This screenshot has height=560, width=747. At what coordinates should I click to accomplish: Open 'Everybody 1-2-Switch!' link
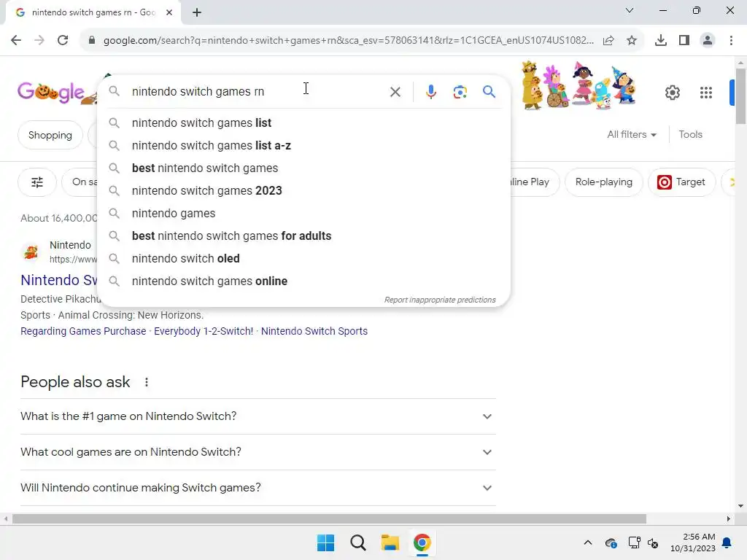[204, 331]
